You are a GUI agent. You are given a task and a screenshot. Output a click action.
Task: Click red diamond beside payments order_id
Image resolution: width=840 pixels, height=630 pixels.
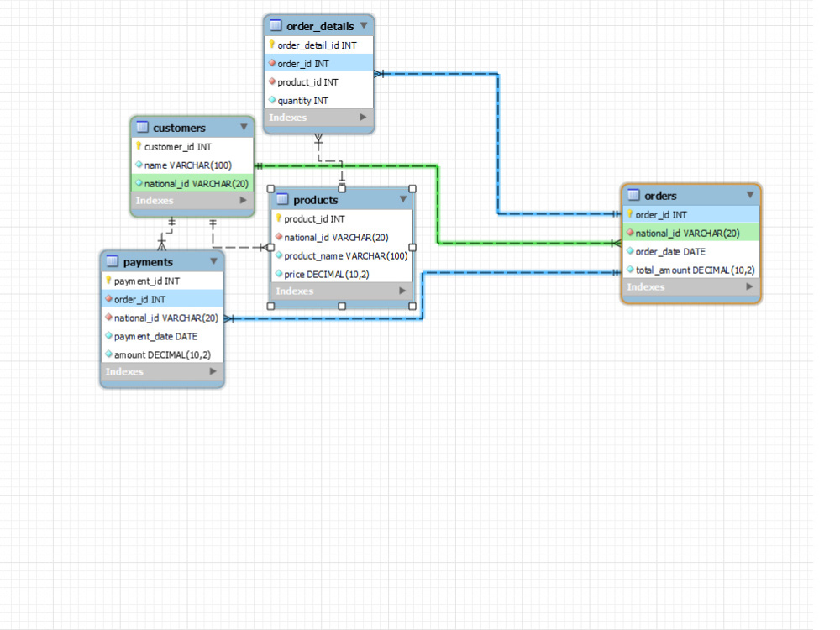(x=108, y=298)
